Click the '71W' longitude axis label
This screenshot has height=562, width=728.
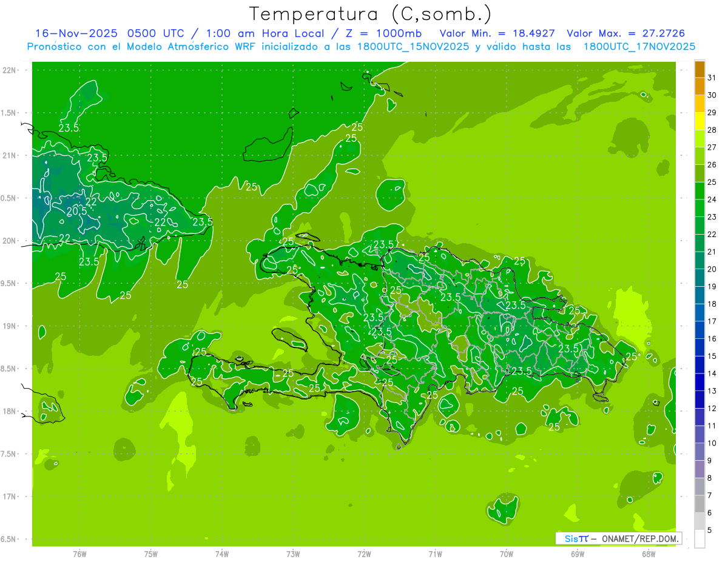click(x=435, y=554)
